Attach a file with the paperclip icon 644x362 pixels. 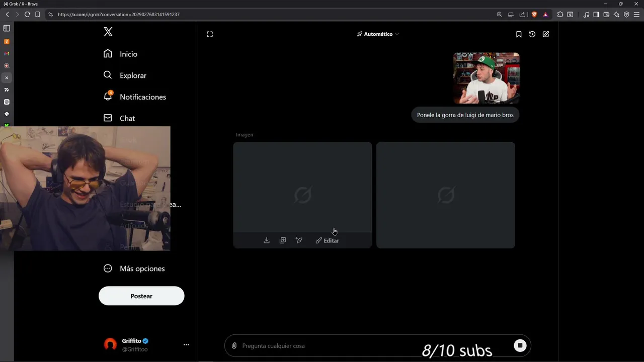point(234,346)
